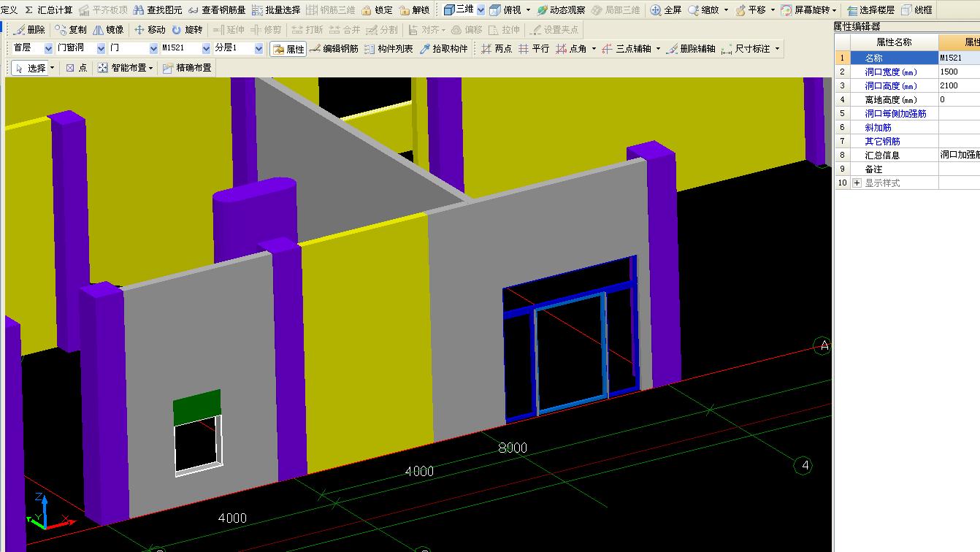Select 三点辅轴 three-point auxiliary axis
Viewport: 980px width, 552px height.
click(x=626, y=49)
